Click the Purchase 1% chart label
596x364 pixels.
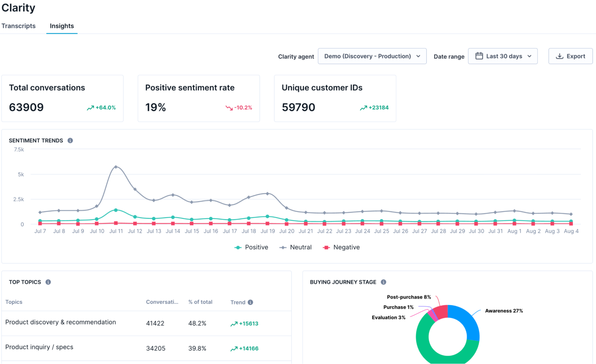398,307
